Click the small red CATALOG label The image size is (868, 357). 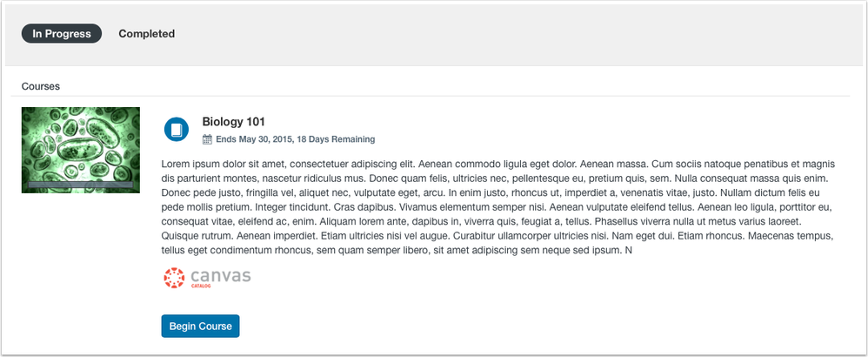(x=201, y=286)
